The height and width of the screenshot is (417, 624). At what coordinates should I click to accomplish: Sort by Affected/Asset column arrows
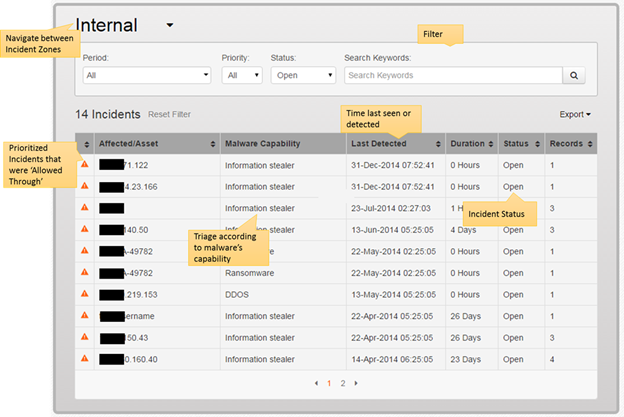click(211, 144)
